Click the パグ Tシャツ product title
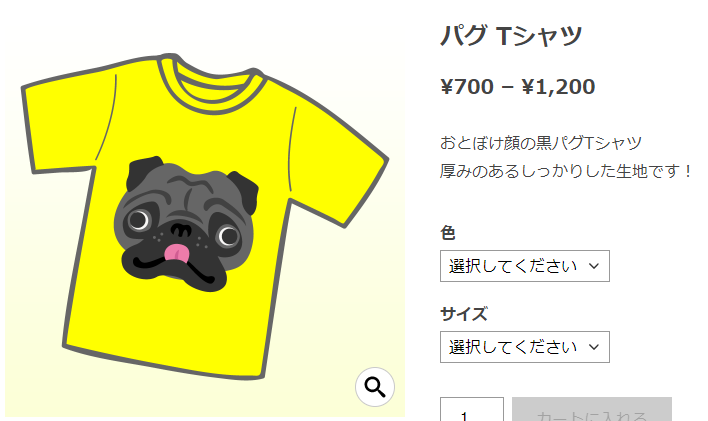 [x=511, y=36]
